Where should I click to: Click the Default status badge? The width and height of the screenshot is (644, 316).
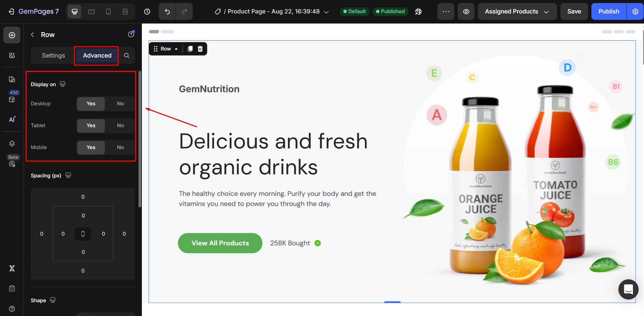[355, 11]
